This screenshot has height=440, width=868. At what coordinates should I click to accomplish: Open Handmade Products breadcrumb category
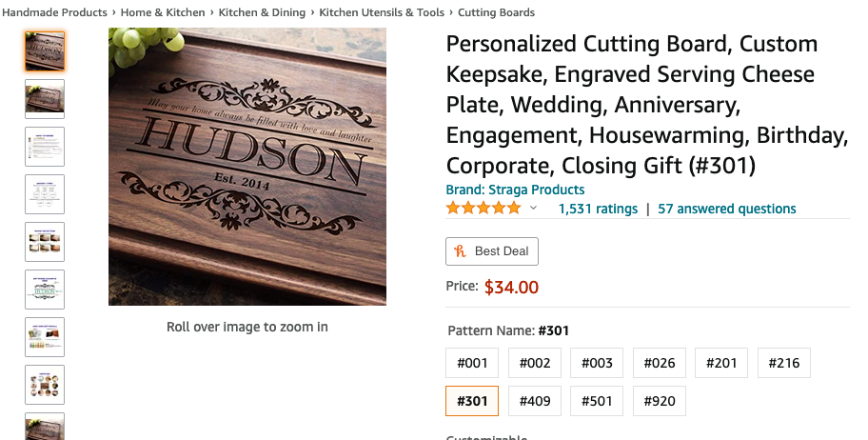53,12
